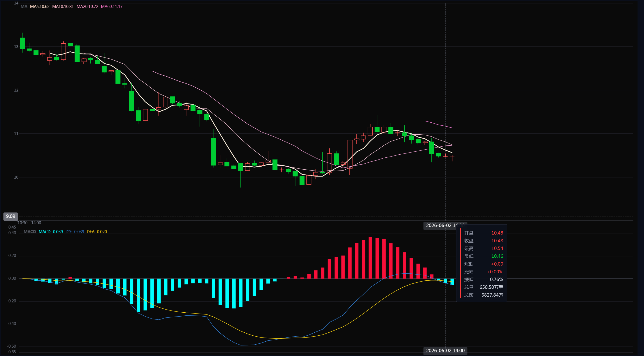Click the 开盘 value "10.48"
Screen dimensions: 644x356
tap(497, 233)
